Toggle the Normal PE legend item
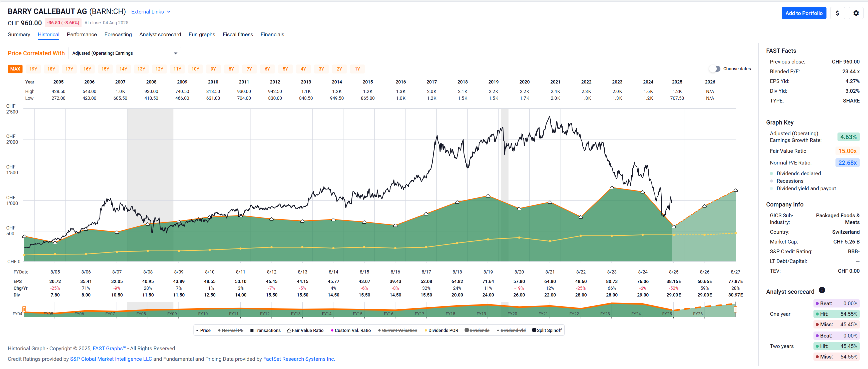The width and height of the screenshot is (868, 369). (230, 330)
